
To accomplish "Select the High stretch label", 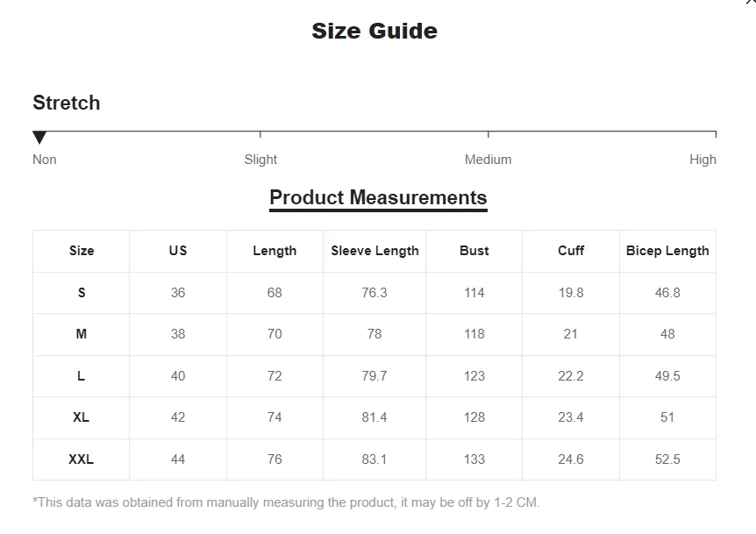I will (x=703, y=160).
